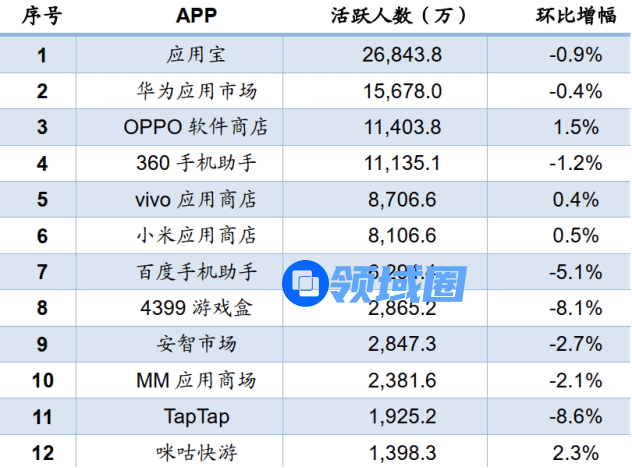Click the 活跃人数（万） column header

(401, 17)
